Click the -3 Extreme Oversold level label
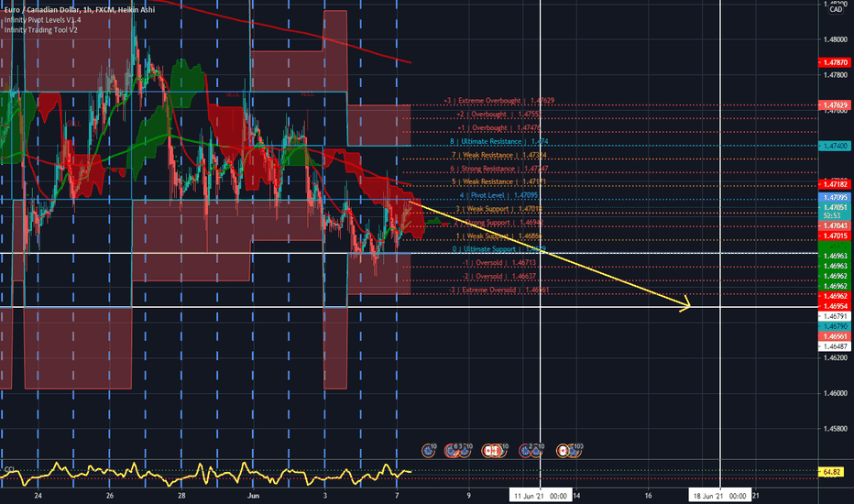The width and height of the screenshot is (854, 504). (498, 290)
